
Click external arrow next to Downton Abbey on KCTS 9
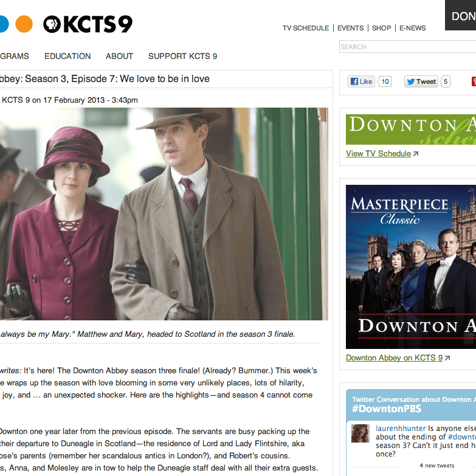click(x=447, y=358)
